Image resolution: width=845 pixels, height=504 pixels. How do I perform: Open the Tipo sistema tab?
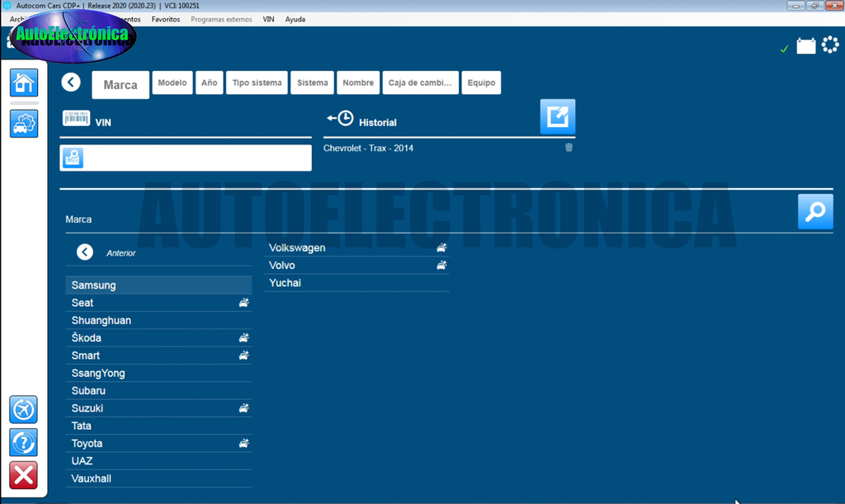click(257, 83)
